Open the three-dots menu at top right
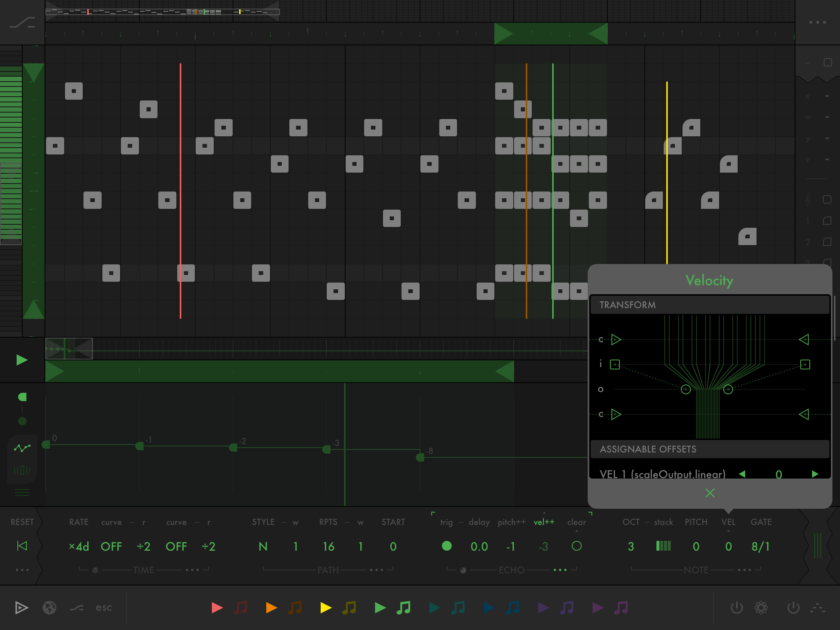This screenshot has height=630, width=840. pos(817,22)
